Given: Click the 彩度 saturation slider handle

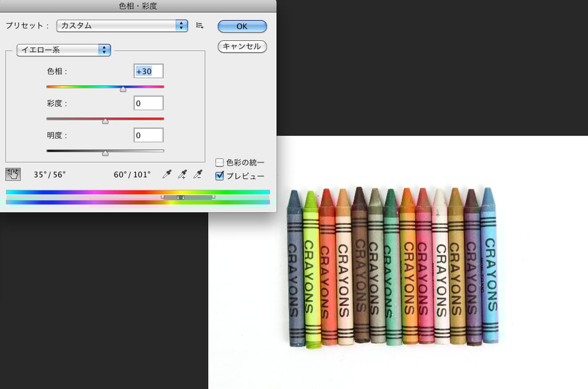Looking at the screenshot, I should [x=105, y=121].
